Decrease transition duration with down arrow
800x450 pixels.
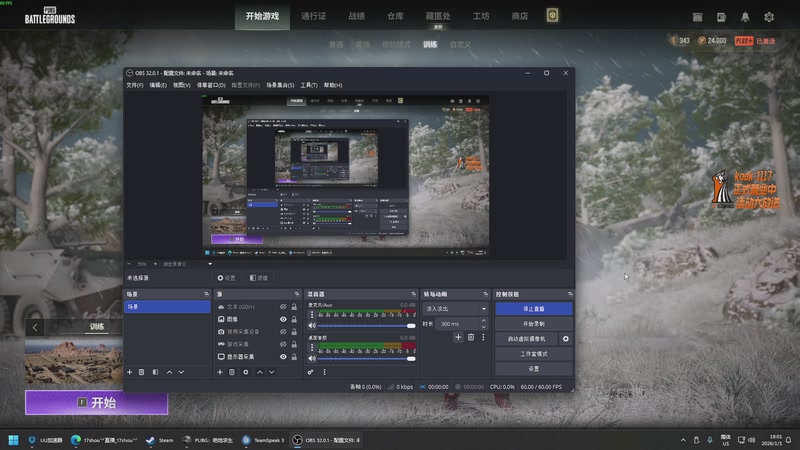click(x=484, y=327)
